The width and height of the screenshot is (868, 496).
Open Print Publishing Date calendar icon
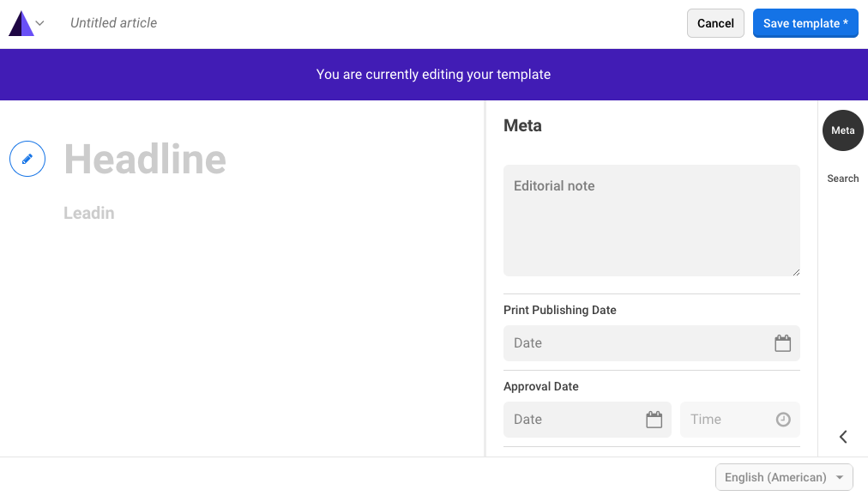click(x=782, y=343)
